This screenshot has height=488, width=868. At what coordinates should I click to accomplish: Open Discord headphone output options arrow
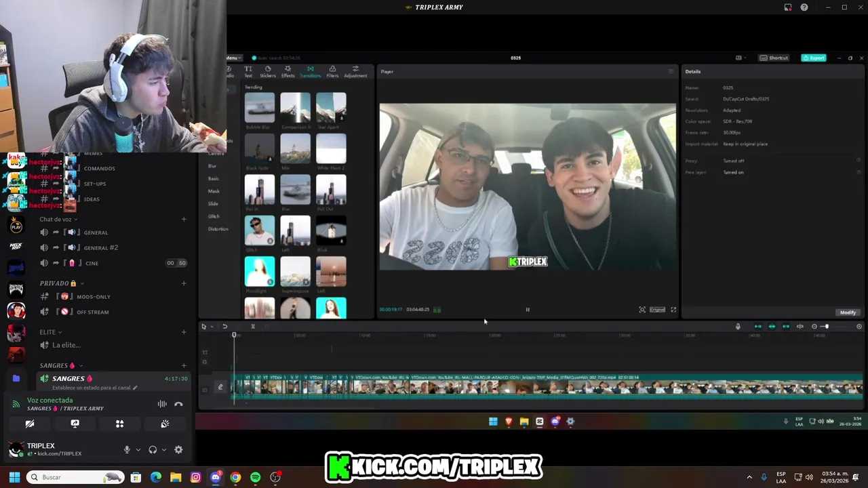[x=163, y=449]
